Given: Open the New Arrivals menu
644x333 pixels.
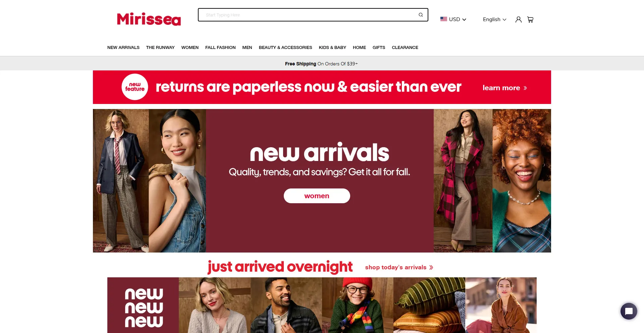Looking at the screenshot, I should [123, 48].
